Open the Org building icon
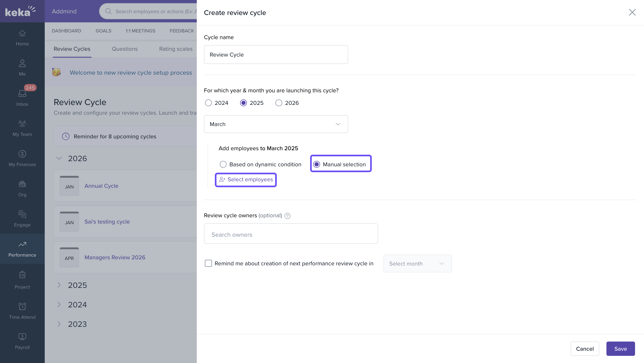The width and height of the screenshot is (644, 363). [22, 184]
